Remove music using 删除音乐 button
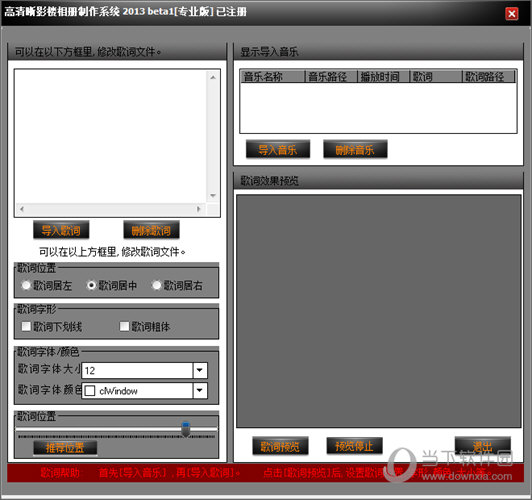This screenshot has height=500, width=532. point(355,149)
